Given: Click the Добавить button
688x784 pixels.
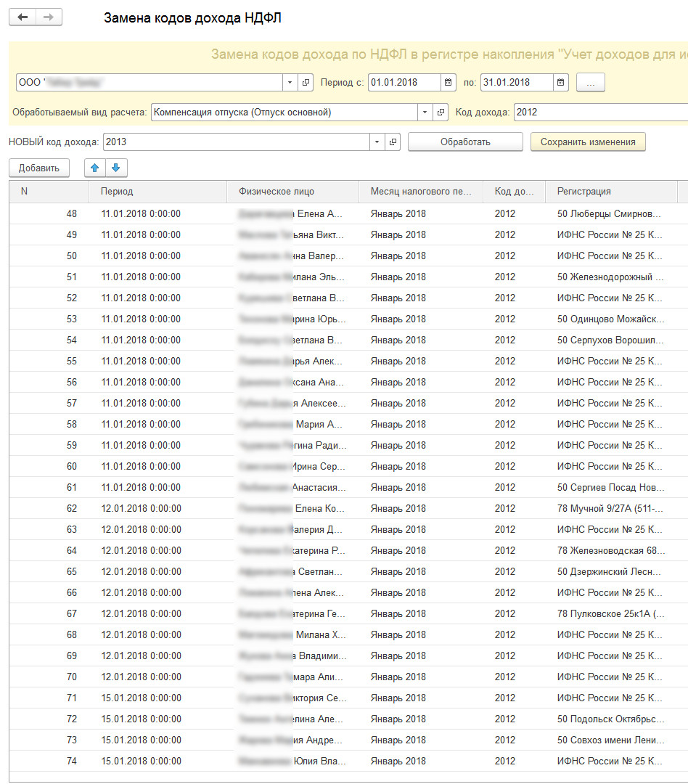Looking at the screenshot, I should tap(39, 168).
